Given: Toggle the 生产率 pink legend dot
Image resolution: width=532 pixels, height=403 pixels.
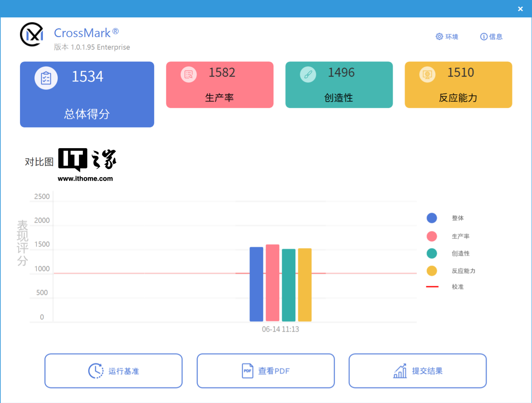Looking at the screenshot, I should (432, 236).
